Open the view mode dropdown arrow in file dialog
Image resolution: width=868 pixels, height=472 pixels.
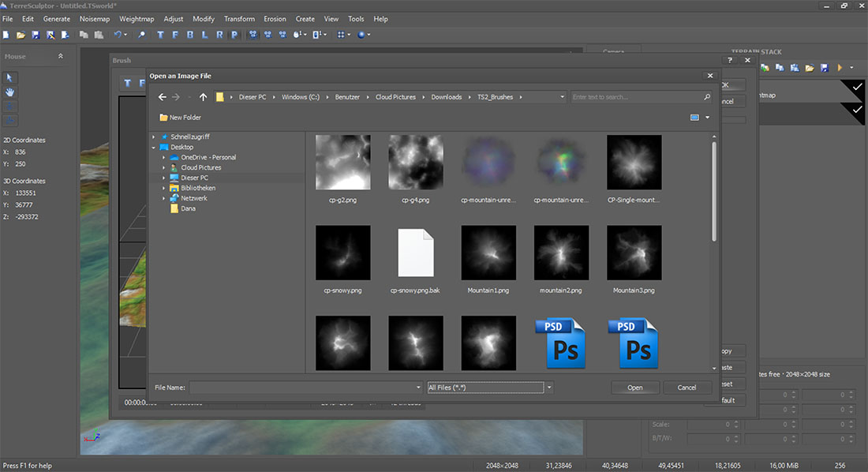coord(708,118)
